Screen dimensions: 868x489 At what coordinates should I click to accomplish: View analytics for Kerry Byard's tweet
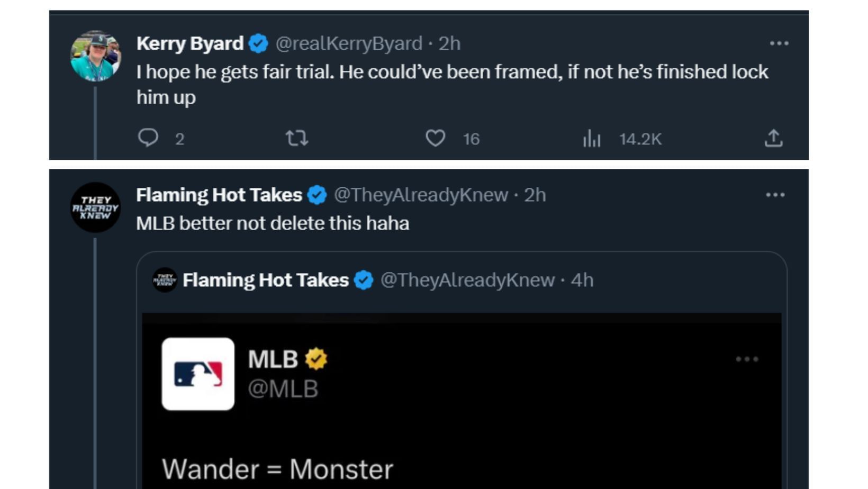click(x=592, y=139)
